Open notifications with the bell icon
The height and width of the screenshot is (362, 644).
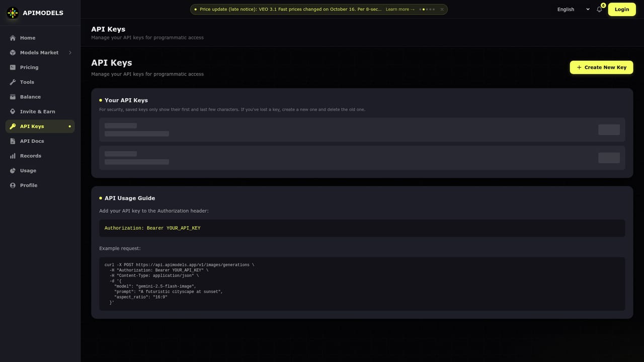point(599,9)
